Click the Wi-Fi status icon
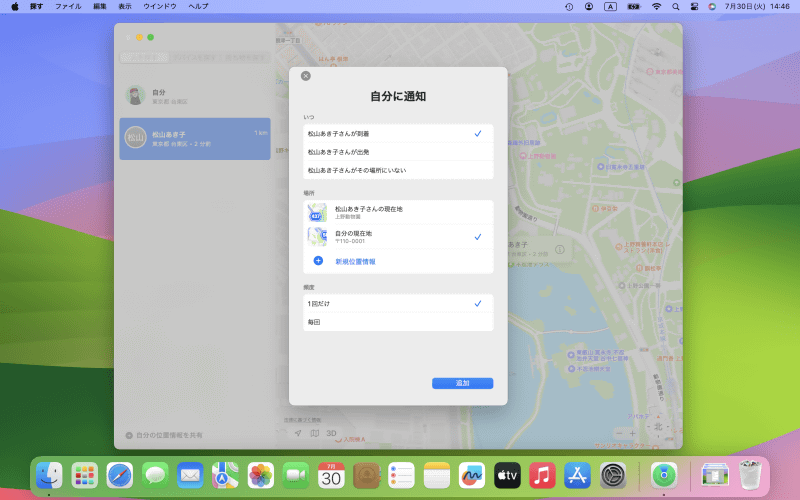This screenshot has height=500, width=800. click(x=657, y=7)
